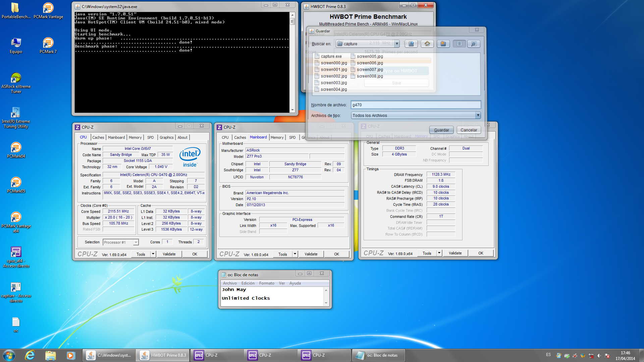The image size is (644, 362).
Task: Open the Caches tab in first CPU-Z window
Action: [98, 137]
